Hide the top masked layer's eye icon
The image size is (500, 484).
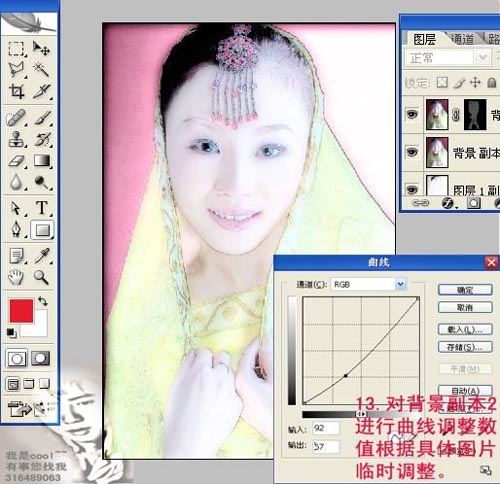412,114
